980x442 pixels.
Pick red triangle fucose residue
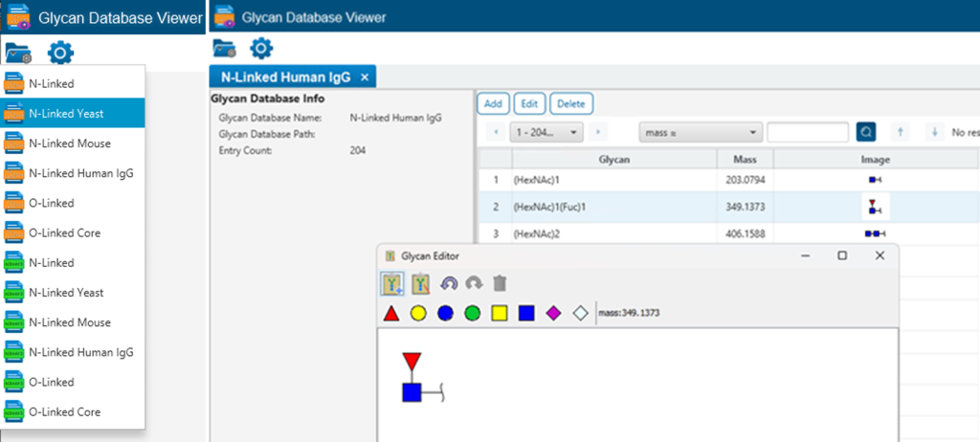pos(391,313)
